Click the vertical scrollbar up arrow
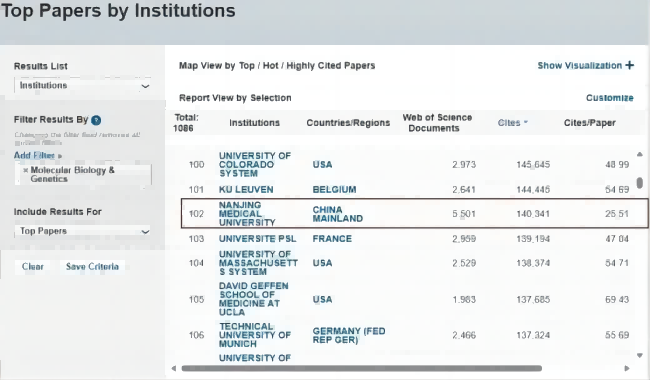Image resolution: width=650 pixels, height=380 pixels. click(640, 155)
